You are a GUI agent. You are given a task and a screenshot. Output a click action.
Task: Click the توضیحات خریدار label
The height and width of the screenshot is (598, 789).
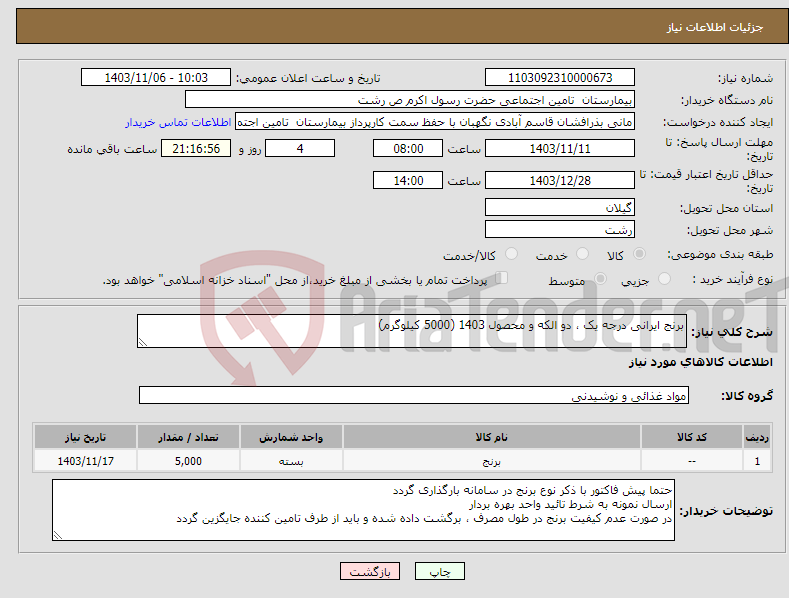coord(727,511)
